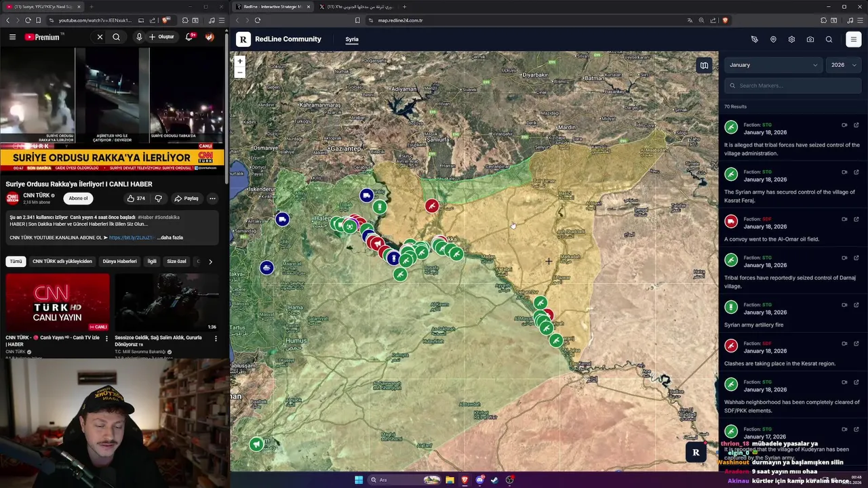Click the blue tank marker near the Syrian coast
Screen dimensions: 868x488
tap(267, 268)
